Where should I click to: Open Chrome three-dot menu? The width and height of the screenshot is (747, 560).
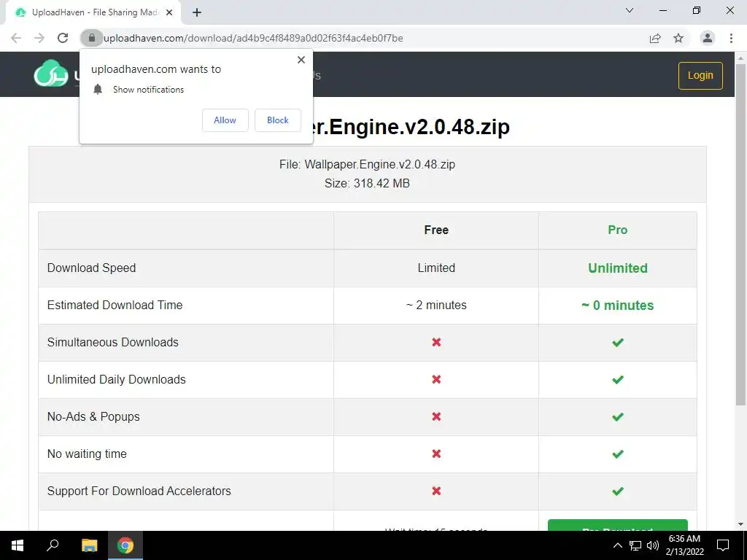(731, 38)
